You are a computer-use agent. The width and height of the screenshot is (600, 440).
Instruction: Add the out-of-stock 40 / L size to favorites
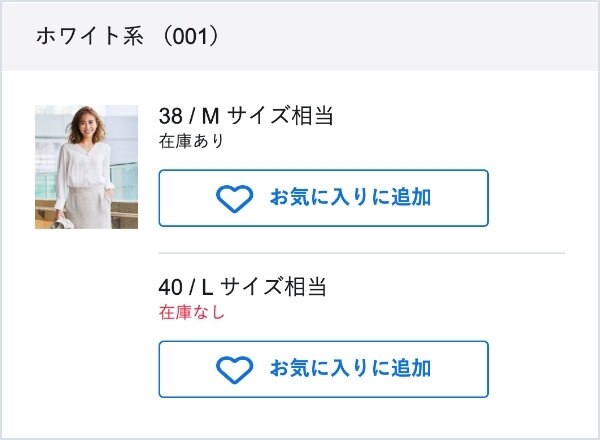click(x=323, y=369)
